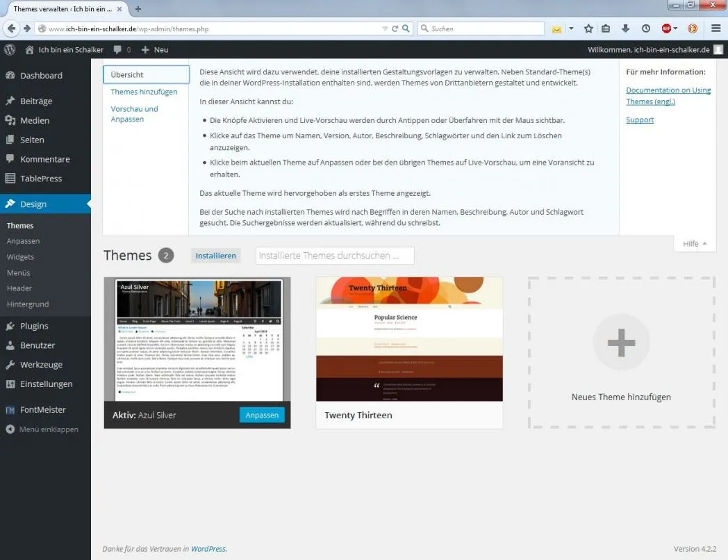This screenshot has width=728, height=560.
Task: Click the magnifier icon in URL bar
Action: tap(405, 28)
